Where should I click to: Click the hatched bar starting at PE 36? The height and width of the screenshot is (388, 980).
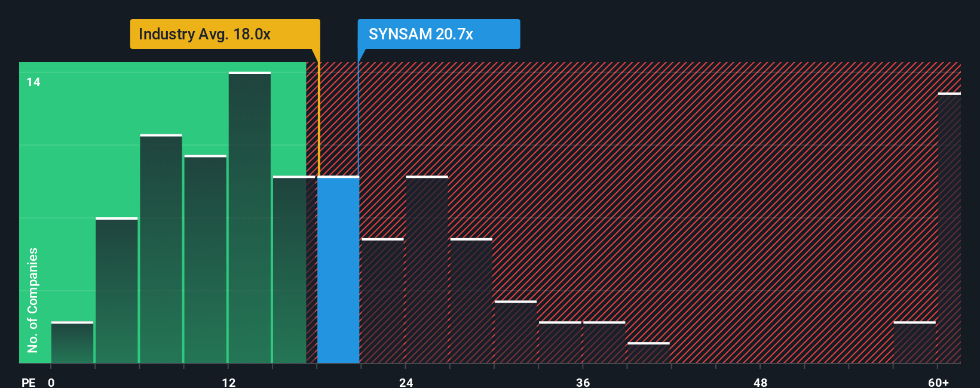604,343
